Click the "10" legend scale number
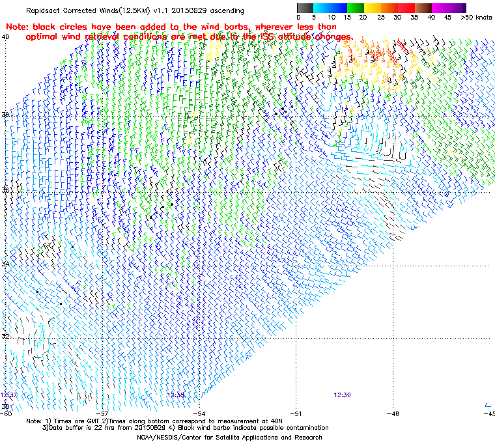This screenshot has height=448, width=495. [331, 18]
